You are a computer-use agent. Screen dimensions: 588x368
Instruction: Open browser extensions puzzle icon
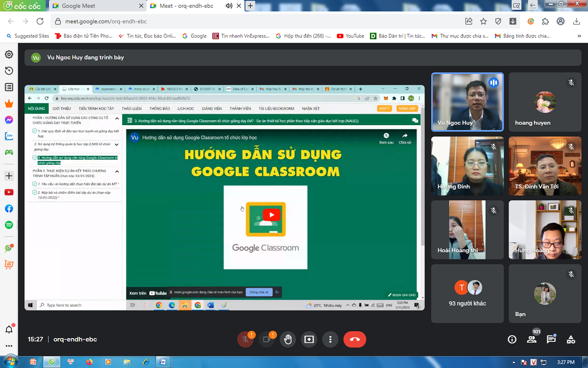point(545,21)
